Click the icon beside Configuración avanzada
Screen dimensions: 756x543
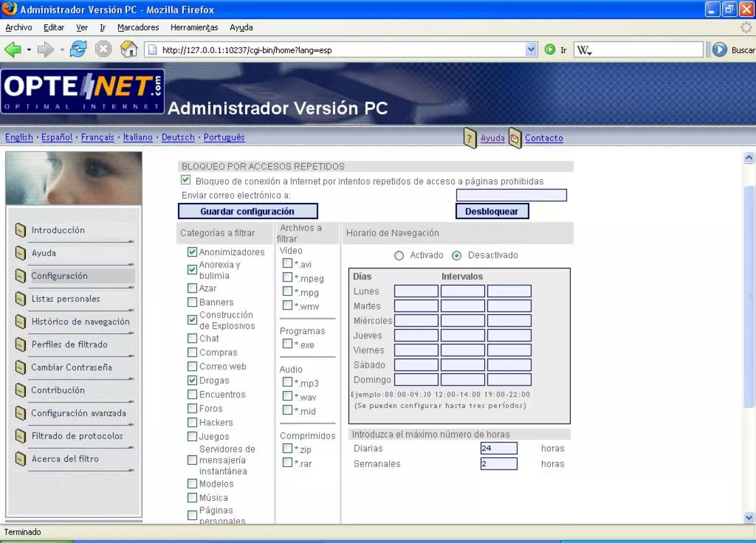(20, 413)
